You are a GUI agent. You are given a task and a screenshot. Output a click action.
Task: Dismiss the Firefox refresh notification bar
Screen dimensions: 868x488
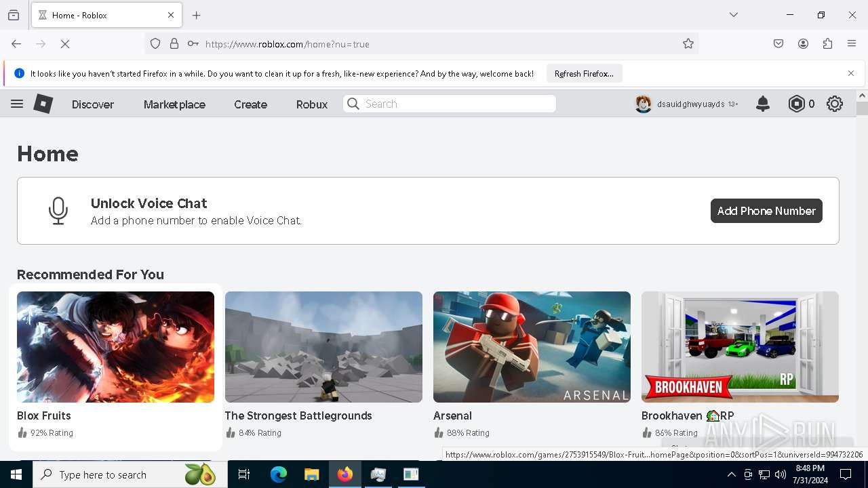(x=851, y=73)
